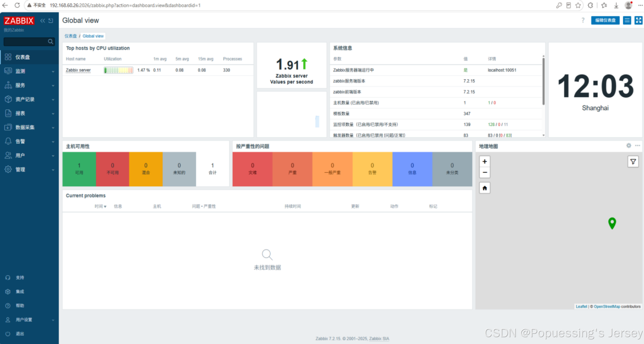Click the localhost:10051 detail value
This screenshot has width=644, height=344.
(x=502, y=70)
